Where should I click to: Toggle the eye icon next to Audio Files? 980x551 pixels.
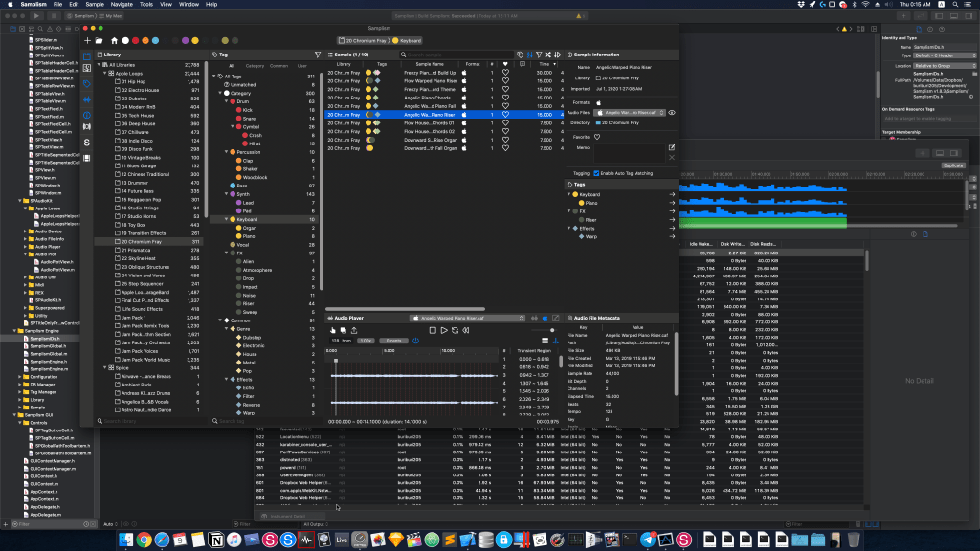tap(672, 113)
